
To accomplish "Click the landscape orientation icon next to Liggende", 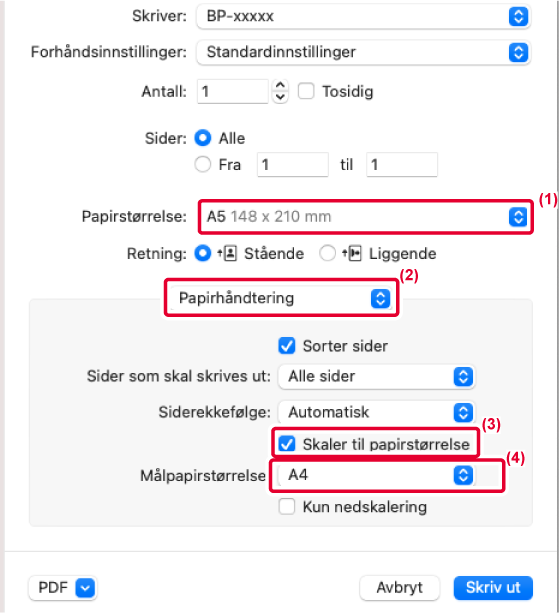I will point(352,253).
